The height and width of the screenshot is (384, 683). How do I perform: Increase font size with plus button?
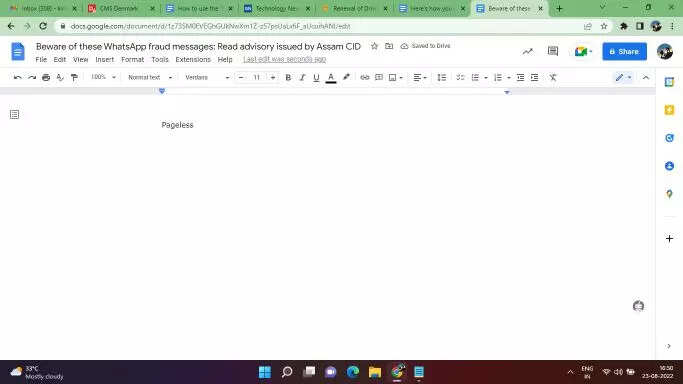click(273, 77)
